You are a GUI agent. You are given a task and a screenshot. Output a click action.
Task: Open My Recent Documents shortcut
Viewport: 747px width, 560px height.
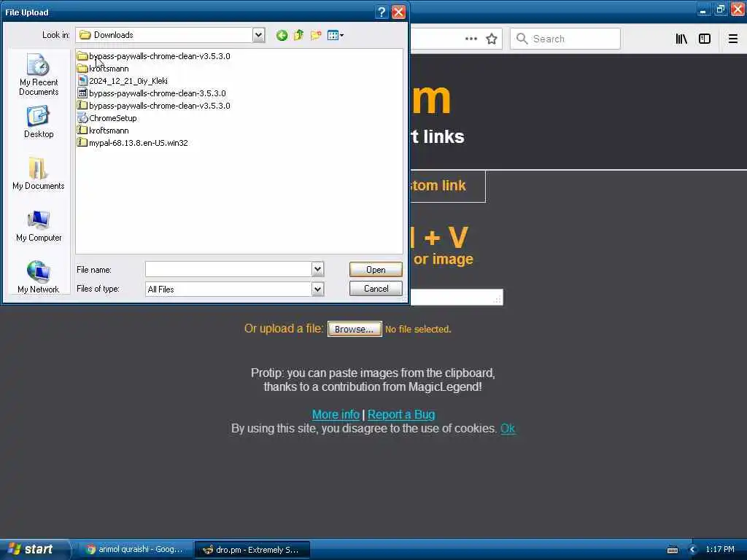pos(39,75)
